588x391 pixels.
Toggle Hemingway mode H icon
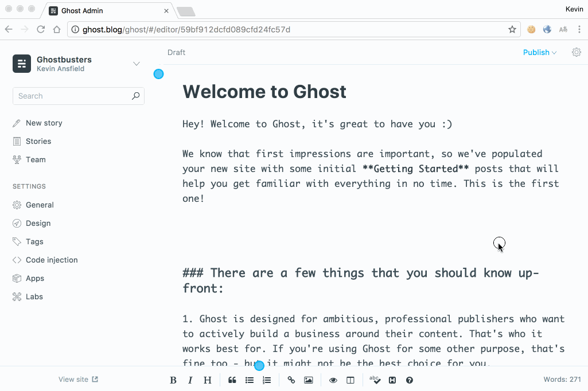392,380
